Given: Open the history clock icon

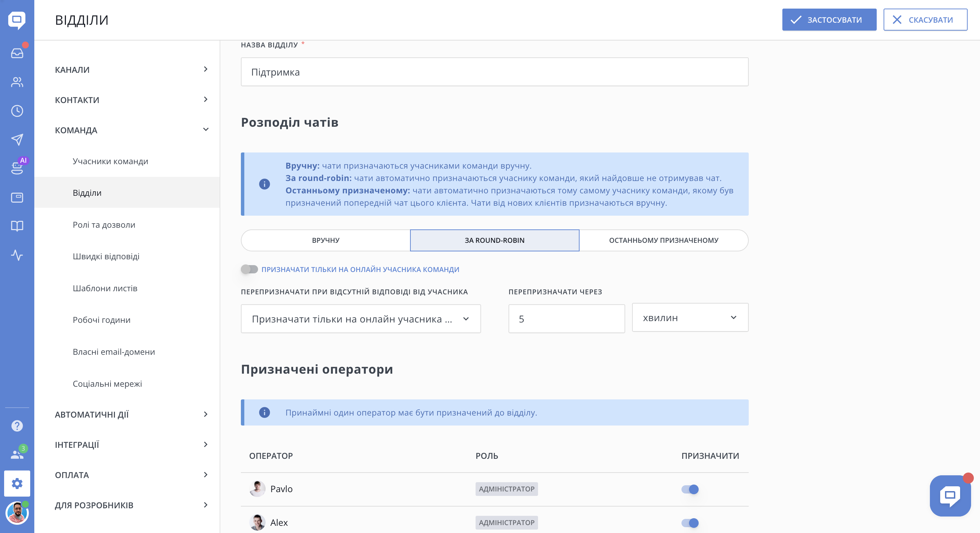Looking at the screenshot, I should click(x=17, y=111).
